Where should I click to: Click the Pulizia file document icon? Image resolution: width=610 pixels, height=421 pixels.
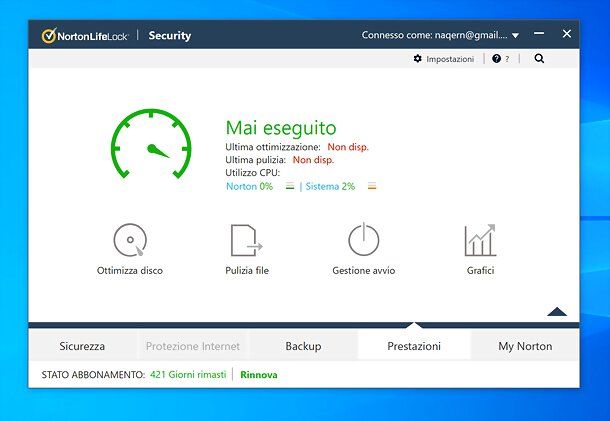(247, 240)
